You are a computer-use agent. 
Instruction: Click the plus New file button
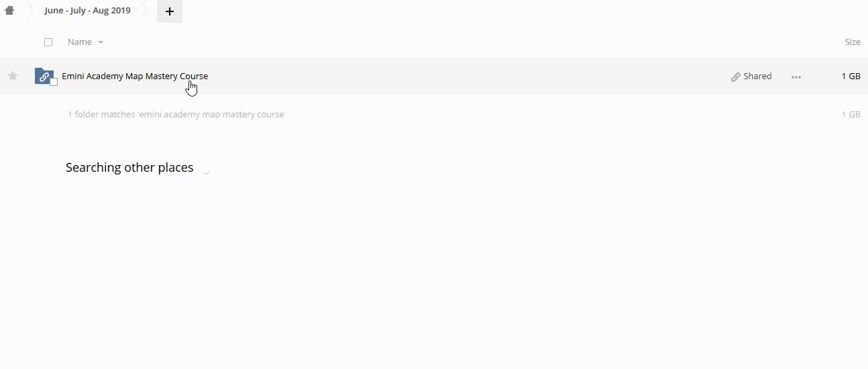pyautogui.click(x=170, y=11)
